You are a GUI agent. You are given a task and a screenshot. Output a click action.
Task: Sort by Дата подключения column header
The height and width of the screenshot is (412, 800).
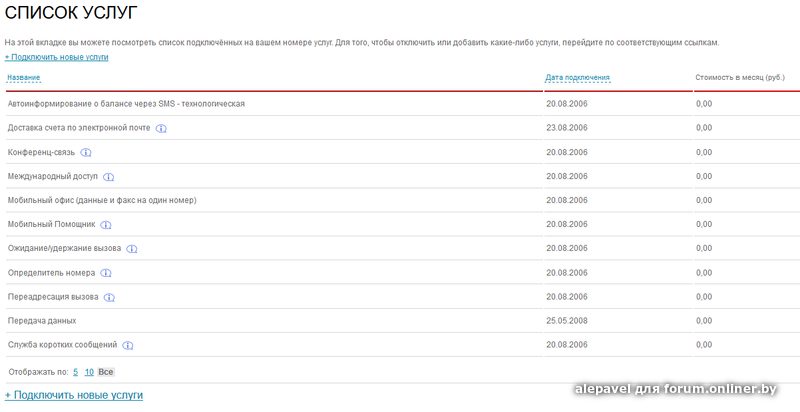point(577,77)
